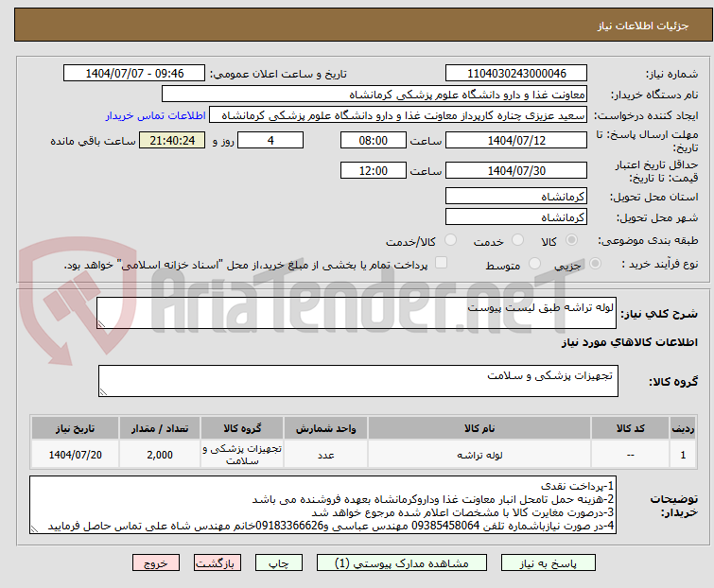Click the remaining time field 21:40:24
Viewport: 714px width, 588px height.
(x=172, y=140)
